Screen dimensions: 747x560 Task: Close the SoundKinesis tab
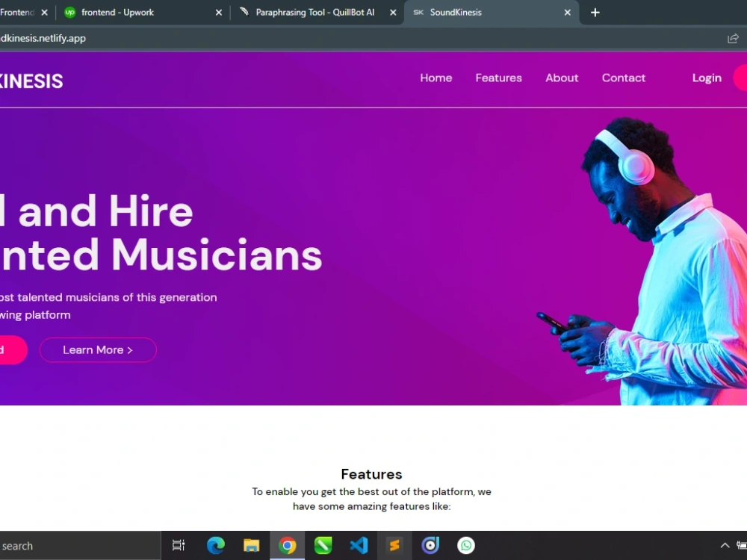coord(568,13)
